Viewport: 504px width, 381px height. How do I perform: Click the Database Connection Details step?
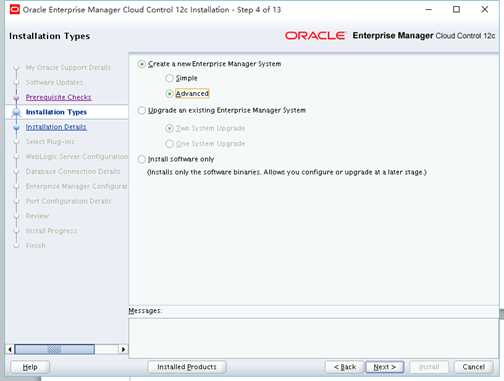point(73,172)
